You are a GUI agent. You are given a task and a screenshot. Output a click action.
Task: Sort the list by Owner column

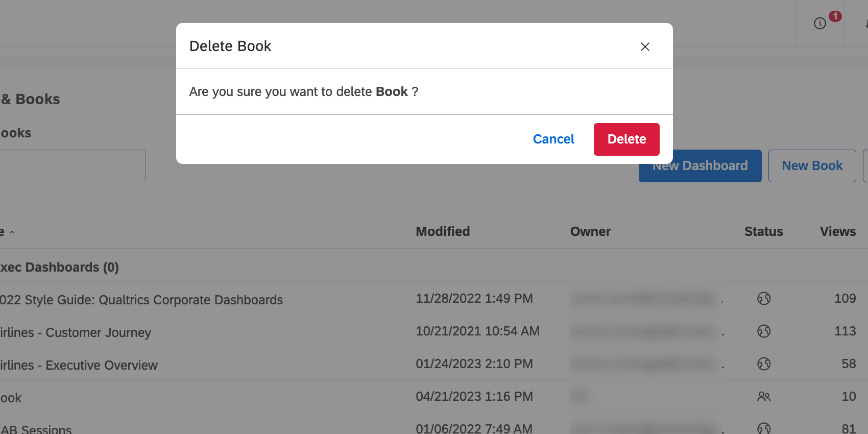click(590, 231)
